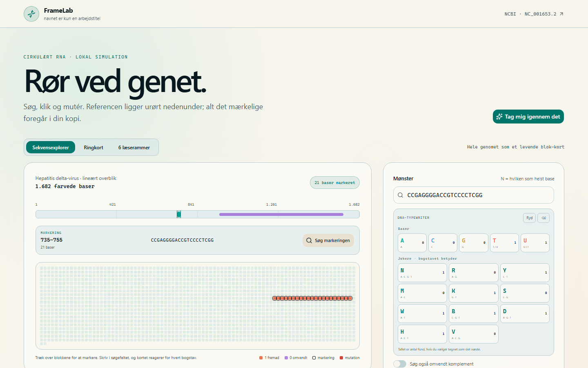Add base A with the typewriter key
Screen dimensions: 588x368
tap(412, 243)
